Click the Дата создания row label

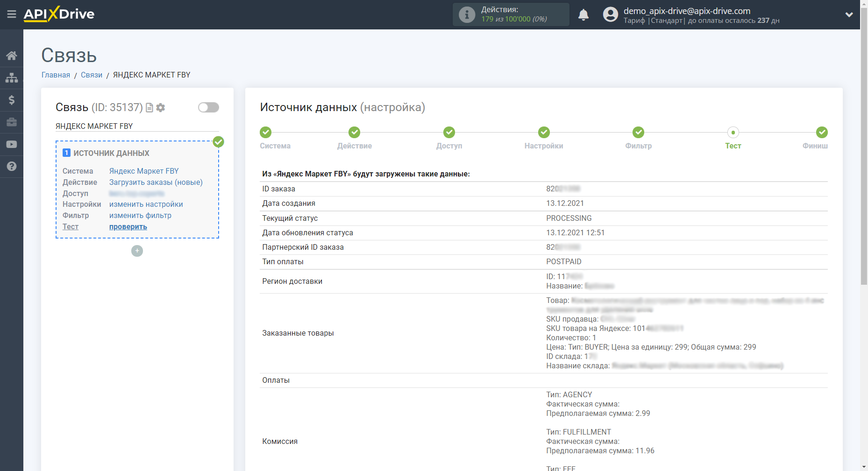click(288, 203)
